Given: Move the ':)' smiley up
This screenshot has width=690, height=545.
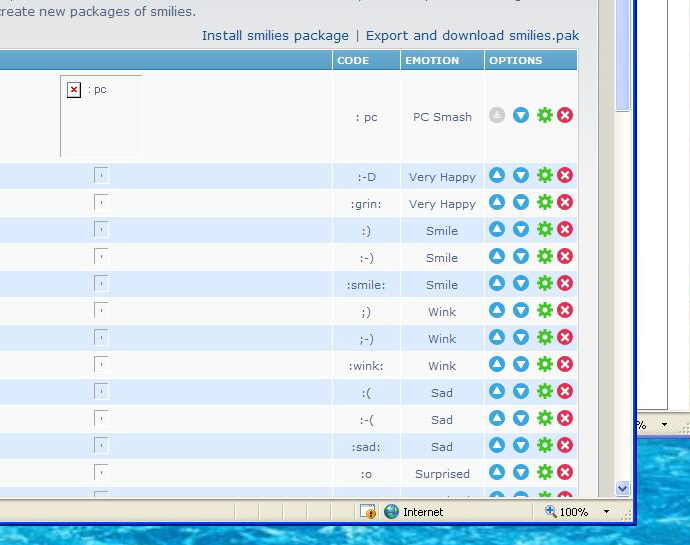Looking at the screenshot, I should pos(497,229).
